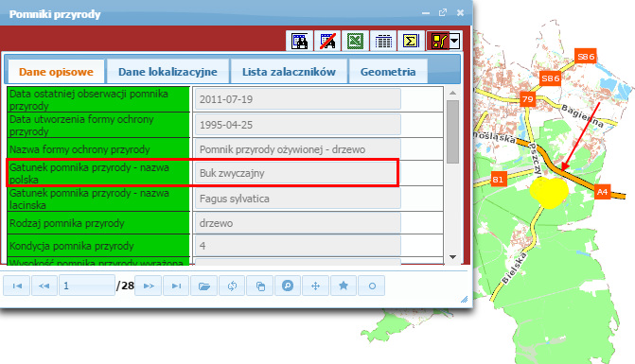Click the scroll up arrow of form
Image resolution: width=635 pixels, height=364 pixels.
(x=452, y=93)
